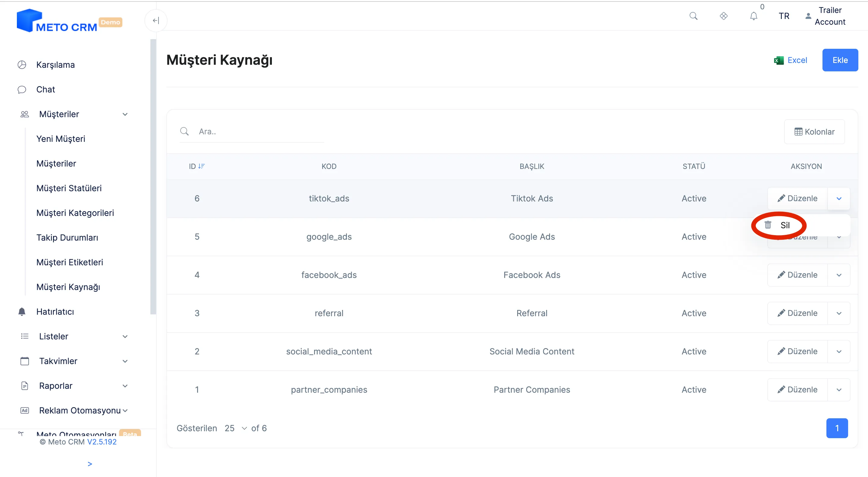This screenshot has width=868, height=477.
Task: Click the Listeler list icon
Action: point(25,336)
